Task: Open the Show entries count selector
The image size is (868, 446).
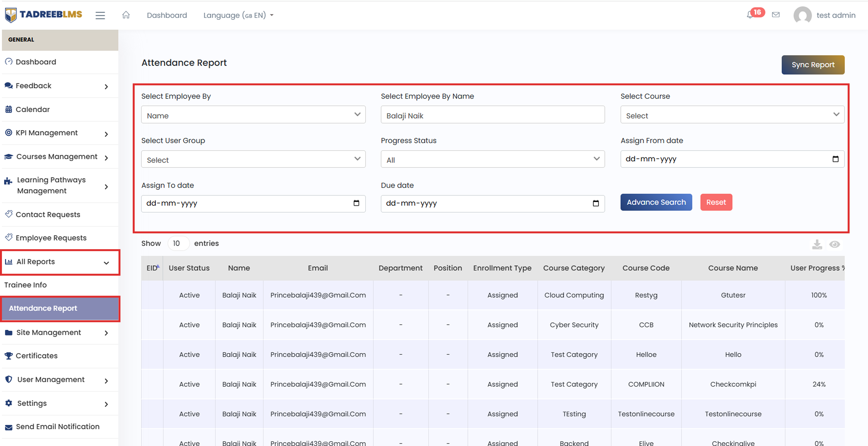Action: pyautogui.click(x=178, y=243)
